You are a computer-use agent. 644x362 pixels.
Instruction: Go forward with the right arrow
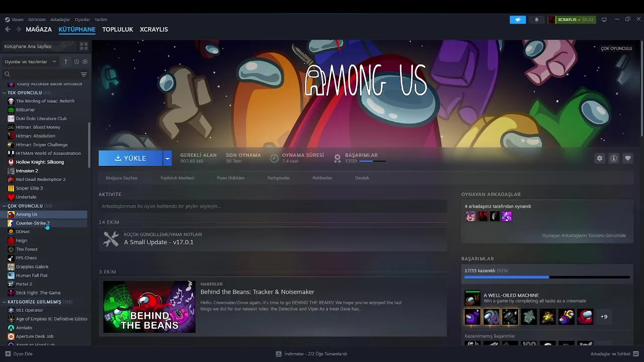(x=19, y=29)
